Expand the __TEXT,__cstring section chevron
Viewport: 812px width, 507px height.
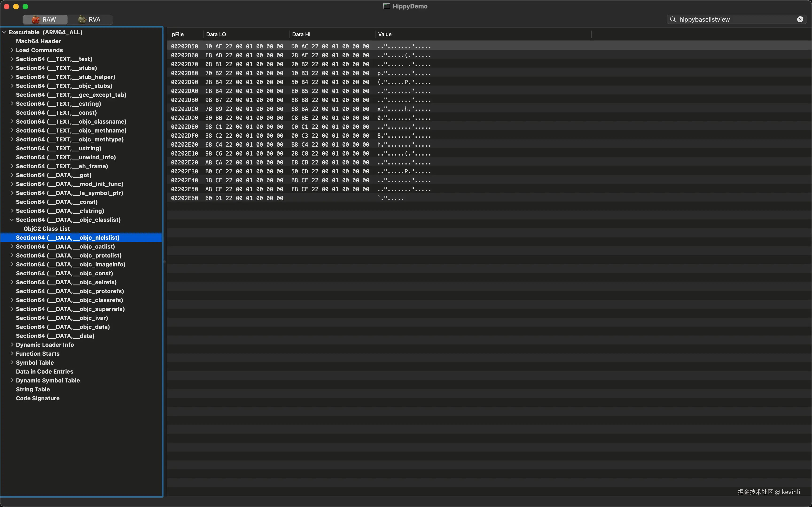coord(12,104)
